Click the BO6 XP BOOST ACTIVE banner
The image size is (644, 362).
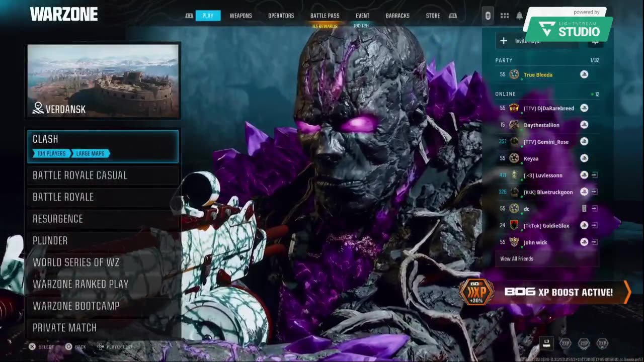click(545, 292)
